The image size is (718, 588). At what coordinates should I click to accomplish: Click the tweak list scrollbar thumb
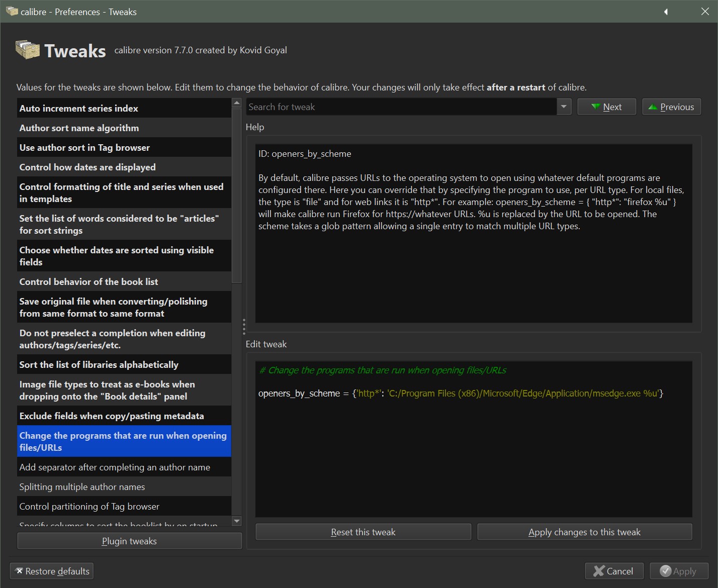(x=236, y=195)
